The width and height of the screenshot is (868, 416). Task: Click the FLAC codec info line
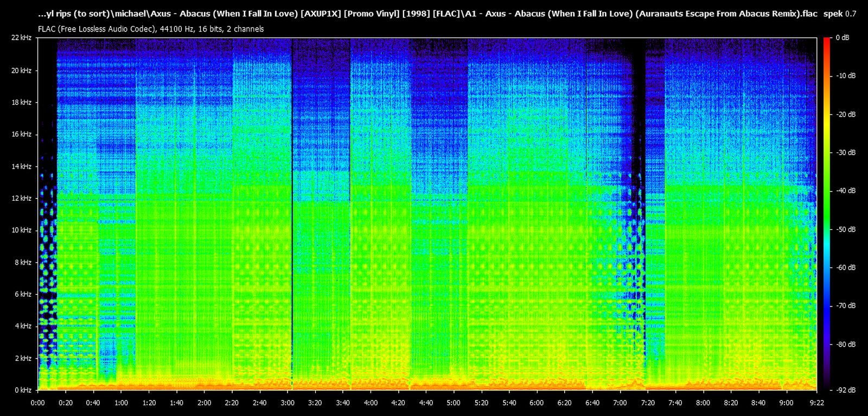click(x=151, y=29)
